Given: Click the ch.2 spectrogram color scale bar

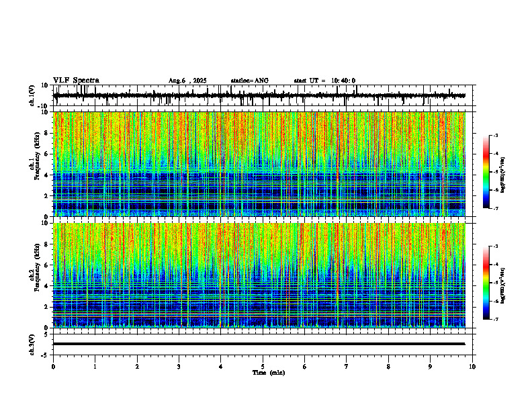Looking at the screenshot, I should (486, 282).
